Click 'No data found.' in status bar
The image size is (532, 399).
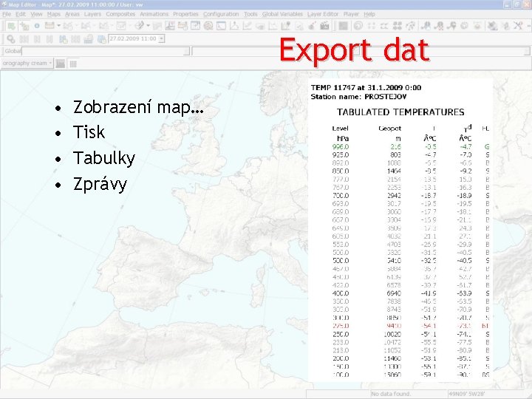click(391, 394)
